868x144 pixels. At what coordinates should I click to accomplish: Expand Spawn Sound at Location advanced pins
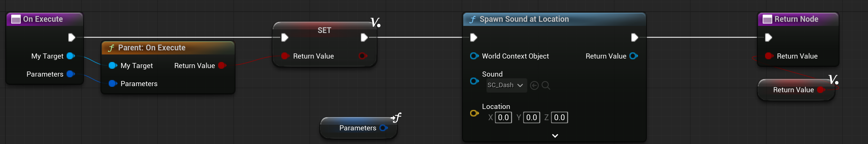pyautogui.click(x=555, y=136)
